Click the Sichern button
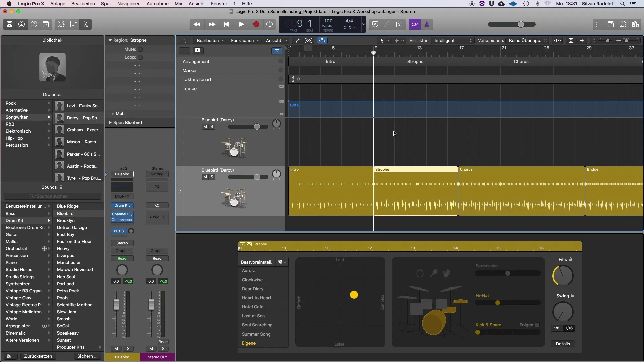644x362 pixels. pyautogui.click(x=87, y=356)
